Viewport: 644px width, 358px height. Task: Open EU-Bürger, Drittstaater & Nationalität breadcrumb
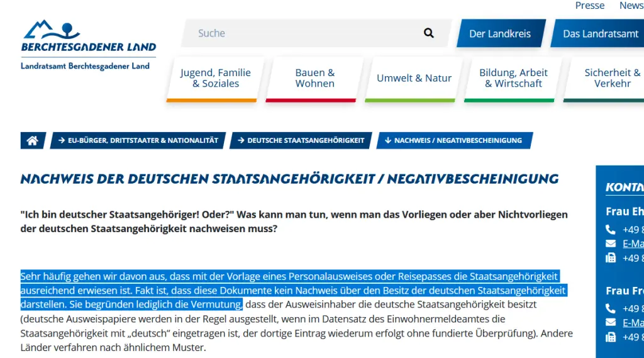(x=138, y=140)
